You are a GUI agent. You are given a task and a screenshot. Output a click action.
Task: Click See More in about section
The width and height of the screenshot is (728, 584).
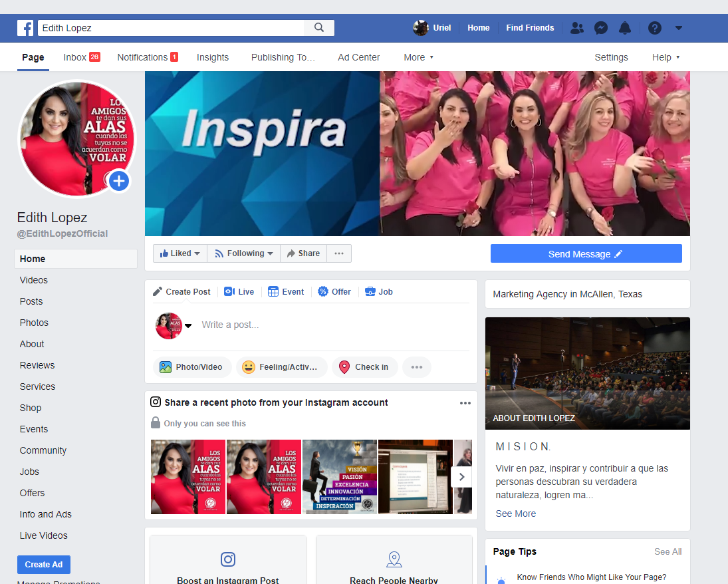[515, 513]
